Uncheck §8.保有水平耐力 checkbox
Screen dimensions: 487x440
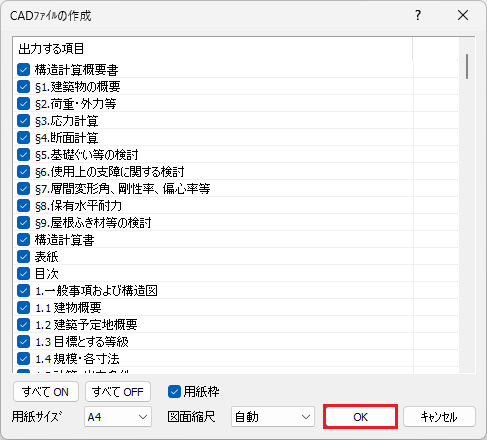23,206
